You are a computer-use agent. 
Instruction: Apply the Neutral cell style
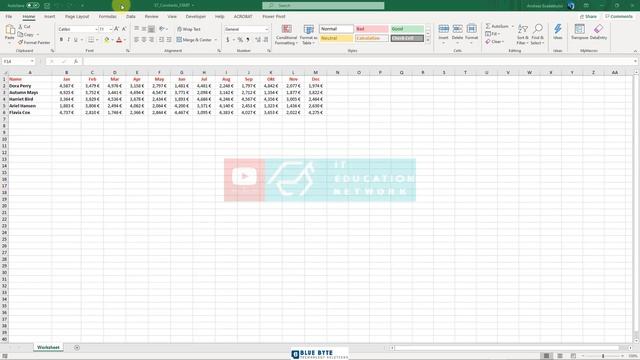[336, 38]
